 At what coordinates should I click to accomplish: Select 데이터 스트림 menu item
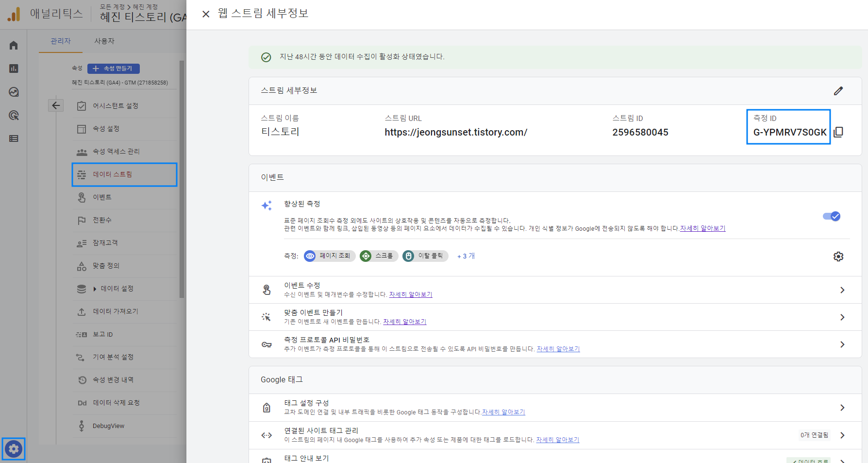tap(125, 174)
